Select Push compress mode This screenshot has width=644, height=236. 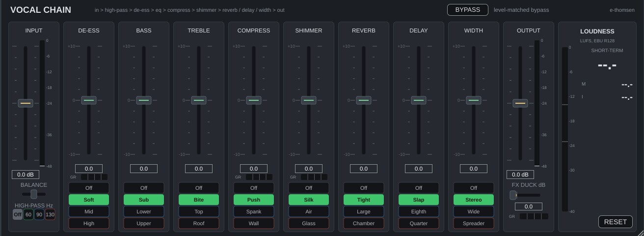click(254, 200)
